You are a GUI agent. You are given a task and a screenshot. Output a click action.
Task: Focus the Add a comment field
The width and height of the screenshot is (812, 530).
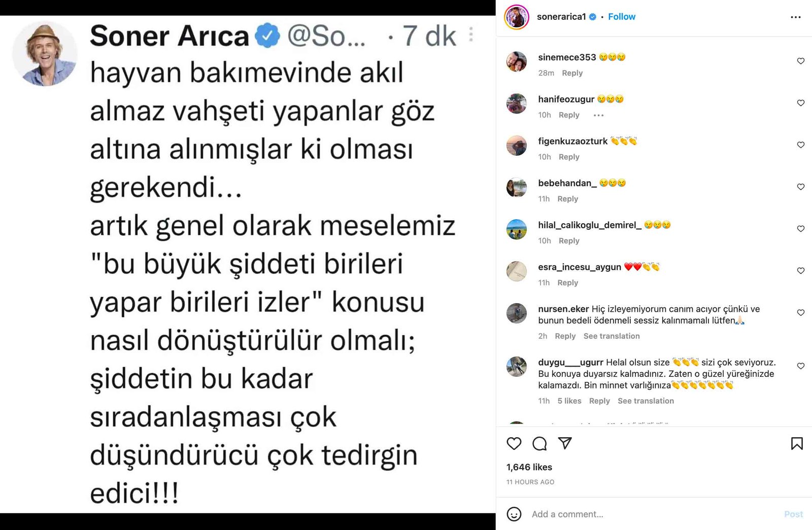655,514
